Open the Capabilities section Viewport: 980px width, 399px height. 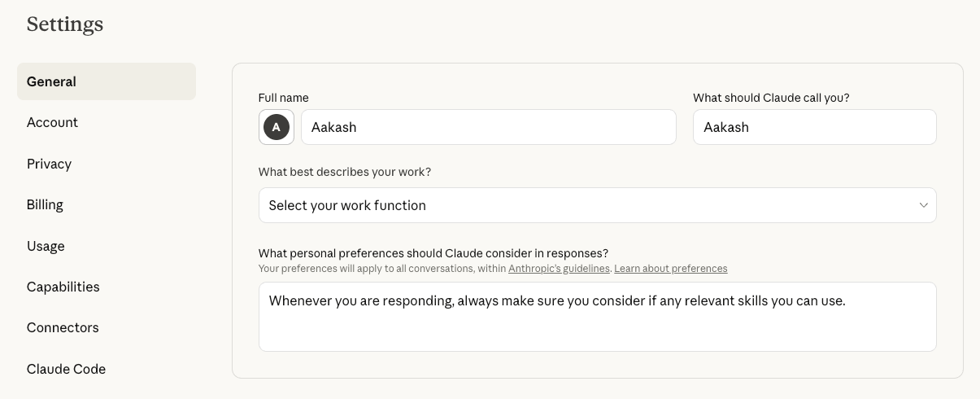click(63, 287)
